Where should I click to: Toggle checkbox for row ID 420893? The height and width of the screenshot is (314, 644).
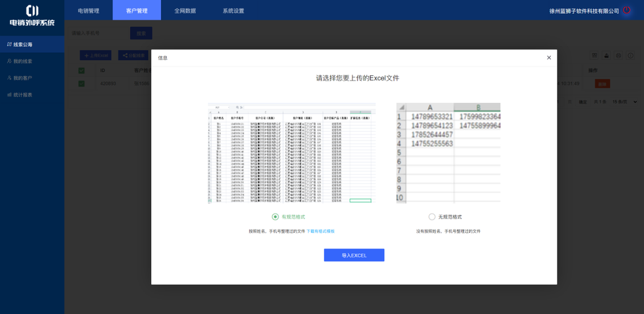pos(82,84)
